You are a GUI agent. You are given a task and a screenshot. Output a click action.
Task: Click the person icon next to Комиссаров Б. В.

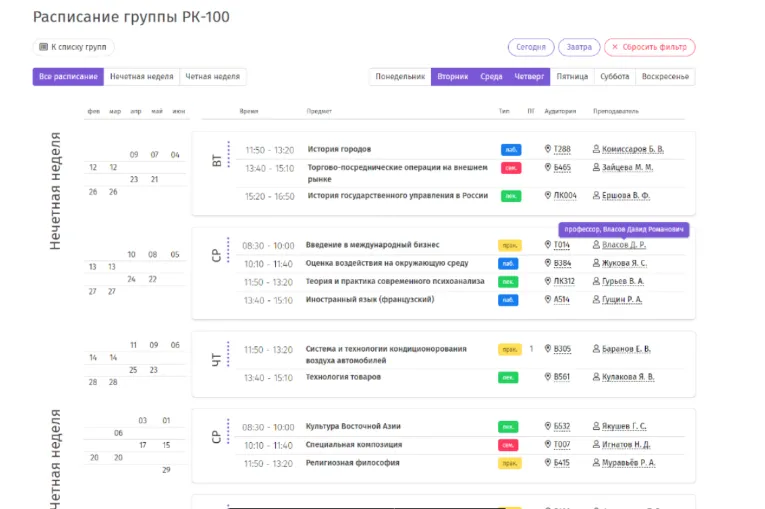(596, 150)
